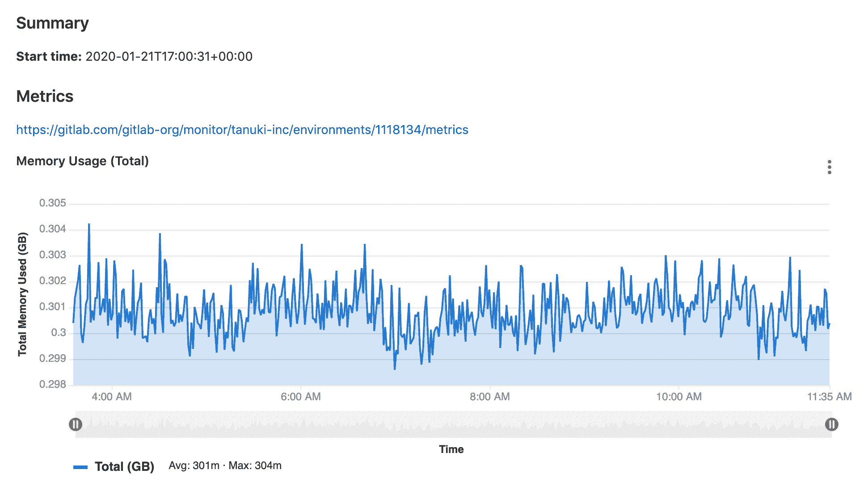Screen dimensions: 868x478
Task: Click the 6:00 AM label on the time axis
Action: coord(300,396)
